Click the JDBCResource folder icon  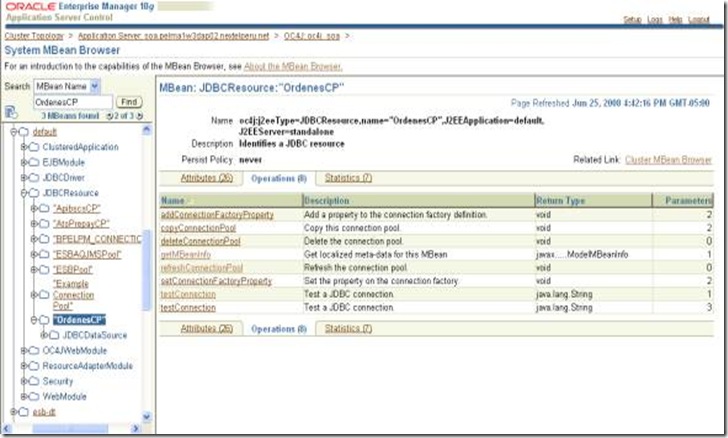tap(34, 193)
